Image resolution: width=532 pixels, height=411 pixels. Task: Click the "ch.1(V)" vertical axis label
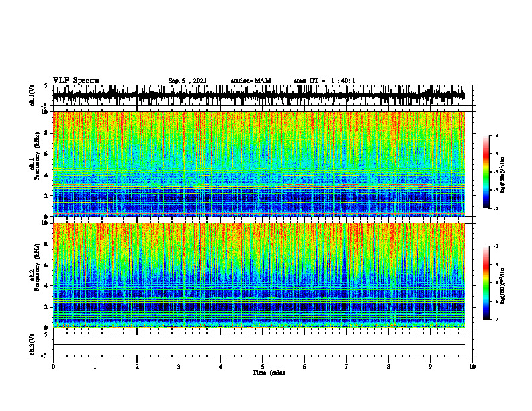(x=32, y=95)
